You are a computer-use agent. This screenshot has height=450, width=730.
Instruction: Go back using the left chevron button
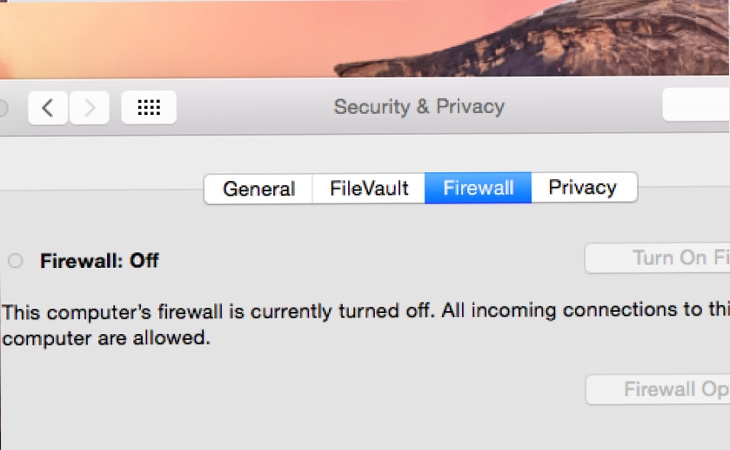tap(48, 107)
